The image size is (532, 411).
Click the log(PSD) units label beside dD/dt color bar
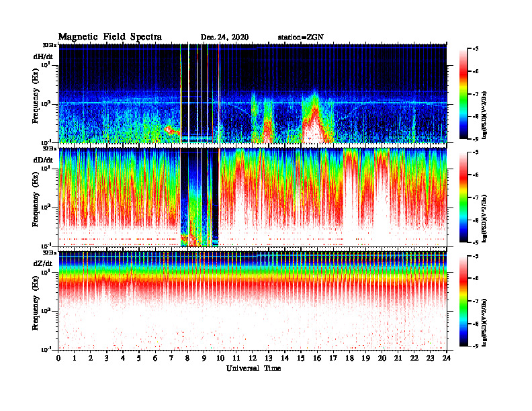tap(484, 219)
